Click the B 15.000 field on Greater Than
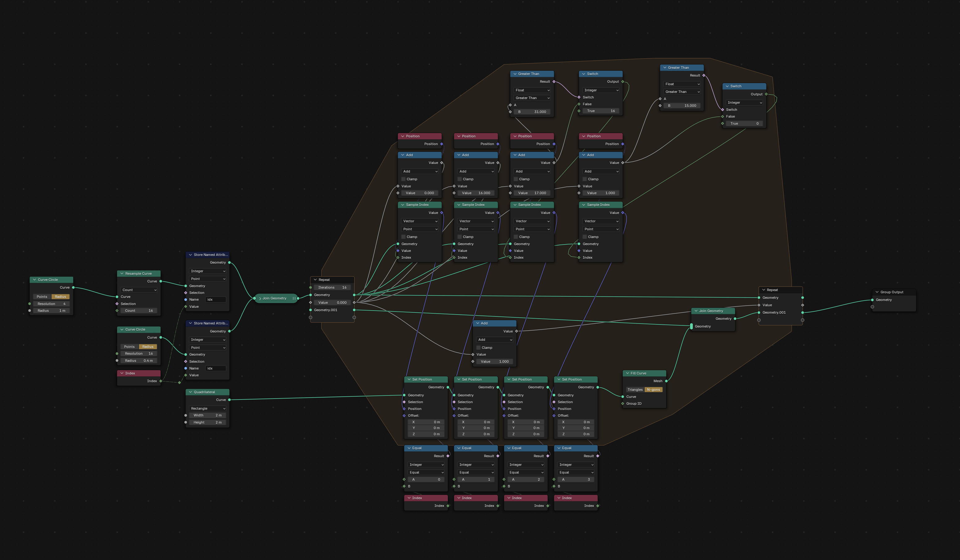The height and width of the screenshot is (560, 960). 682,106
